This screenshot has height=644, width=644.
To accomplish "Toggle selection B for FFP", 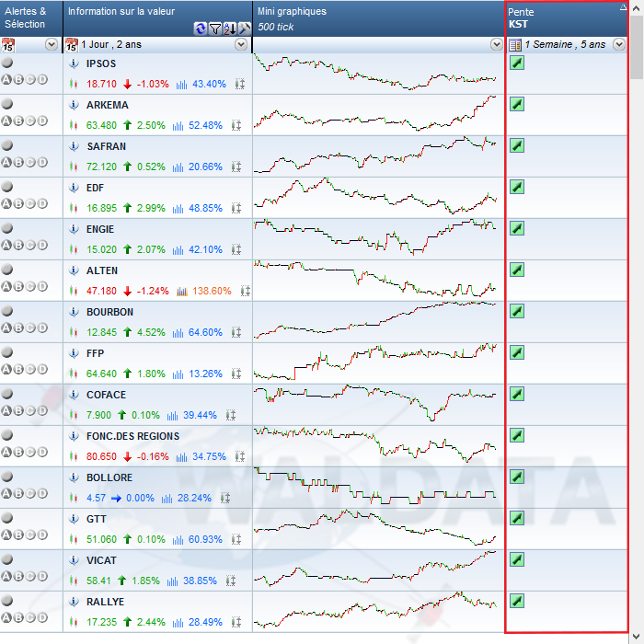I will [18, 369].
